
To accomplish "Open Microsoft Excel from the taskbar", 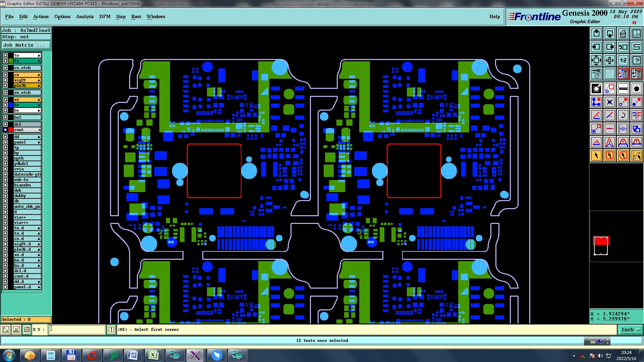I will coord(154,355).
